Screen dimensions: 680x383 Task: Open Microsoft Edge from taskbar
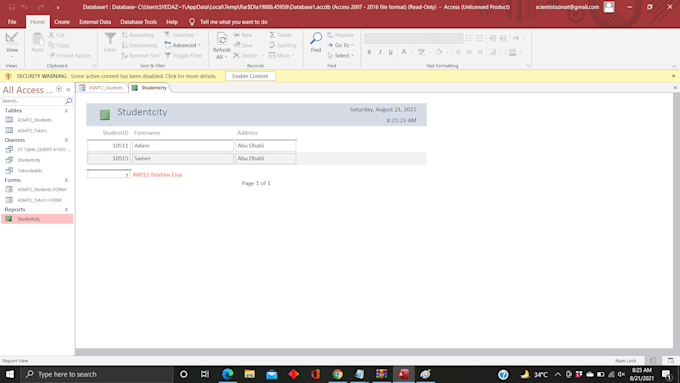pyautogui.click(x=228, y=374)
